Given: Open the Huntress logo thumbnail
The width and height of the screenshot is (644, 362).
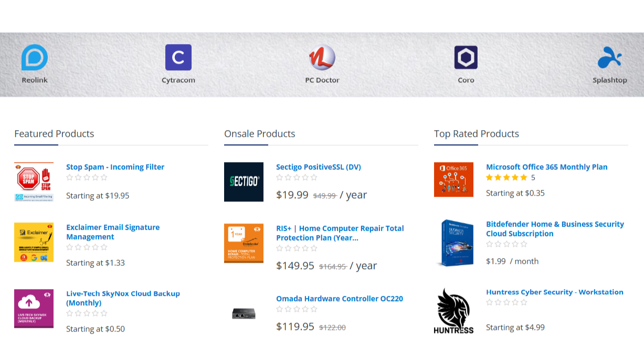Looking at the screenshot, I should coord(453,311).
